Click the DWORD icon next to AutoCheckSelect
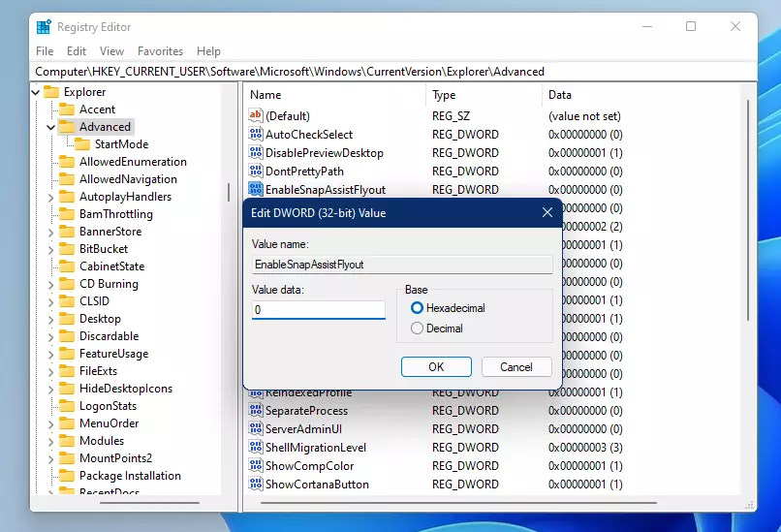Viewport: 781px width, 532px height. 256,134
